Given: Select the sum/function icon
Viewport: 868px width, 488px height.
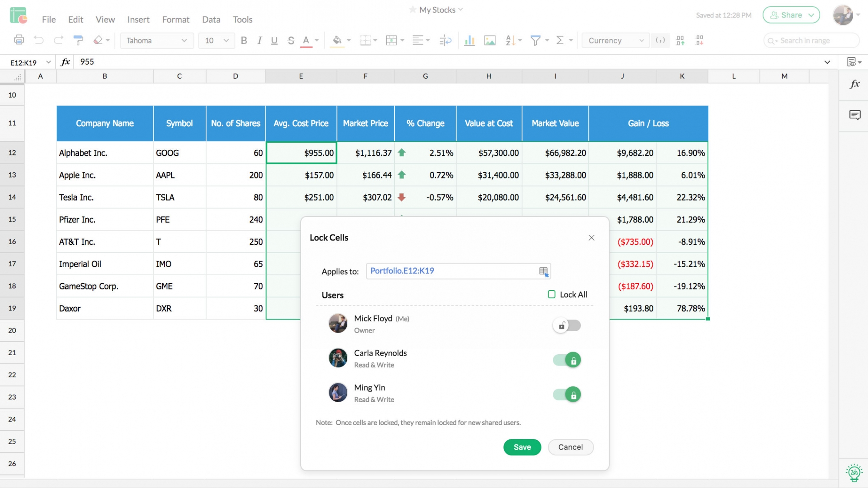Looking at the screenshot, I should click(x=560, y=40).
